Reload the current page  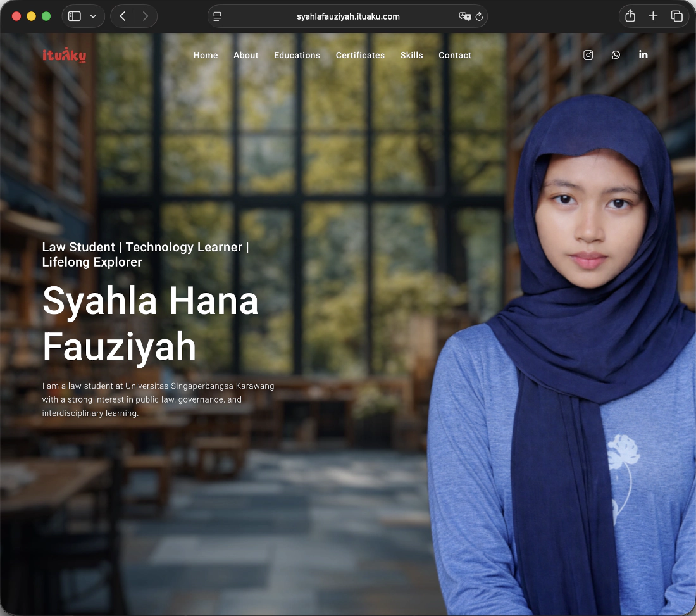point(479,16)
